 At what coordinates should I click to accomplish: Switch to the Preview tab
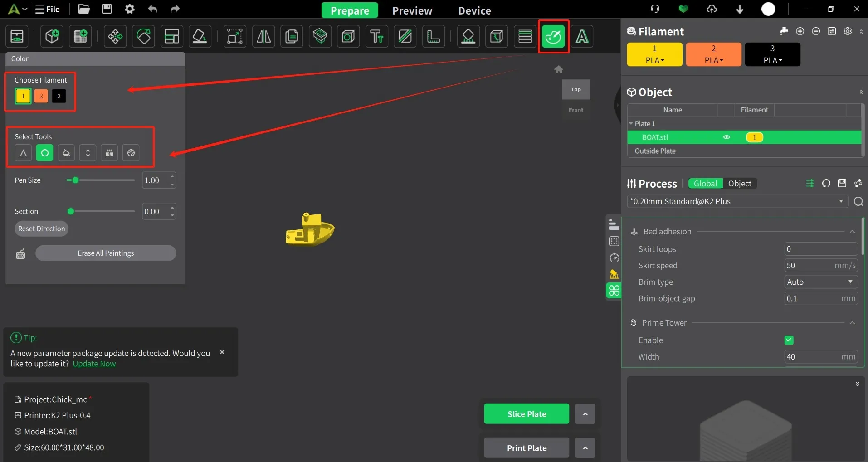tap(412, 10)
